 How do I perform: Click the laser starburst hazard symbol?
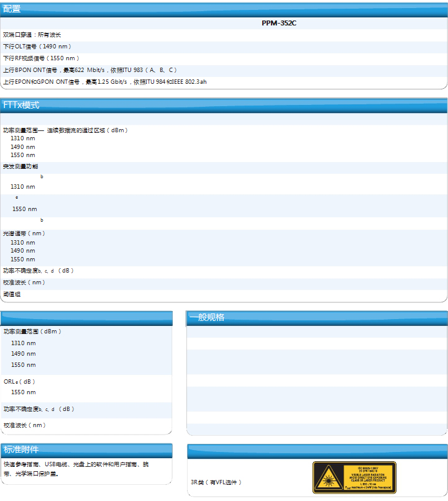pyautogui.click(x=327, y=478)
